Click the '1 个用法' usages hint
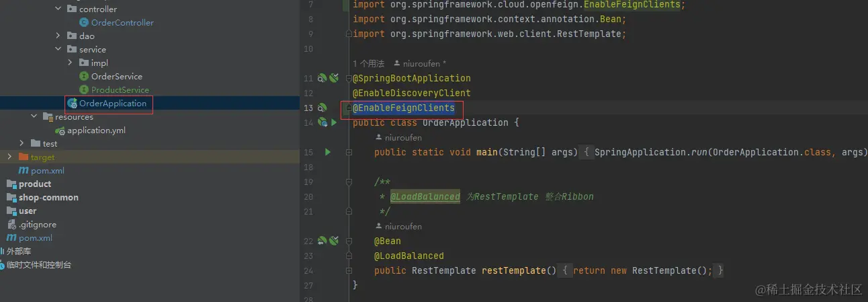Viewport: 868px width, 302px height. coord(369,63)
